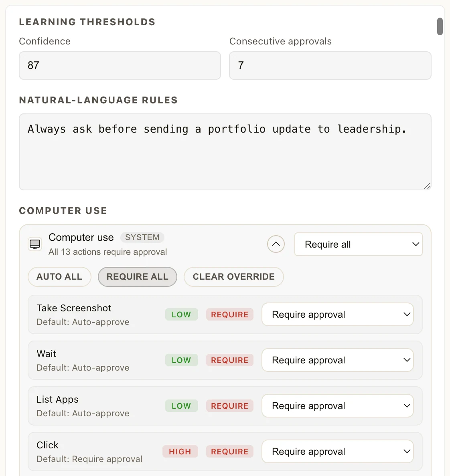450x476 pixels.
Task: Click the AUTO ALL button
Action: 59,277
